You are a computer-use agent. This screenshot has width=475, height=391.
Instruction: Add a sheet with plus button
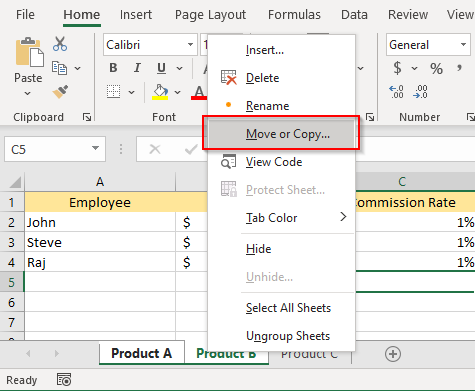(393, 354)
